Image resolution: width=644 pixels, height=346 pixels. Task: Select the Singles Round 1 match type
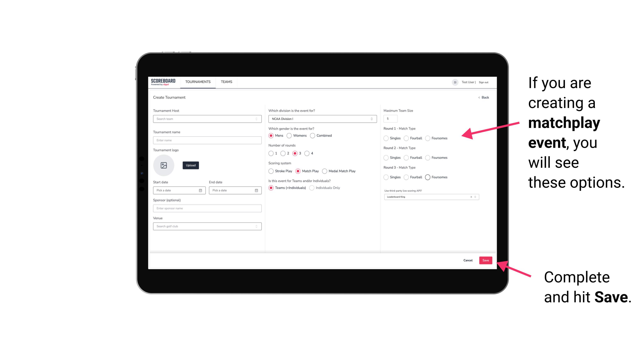(386, 138)
